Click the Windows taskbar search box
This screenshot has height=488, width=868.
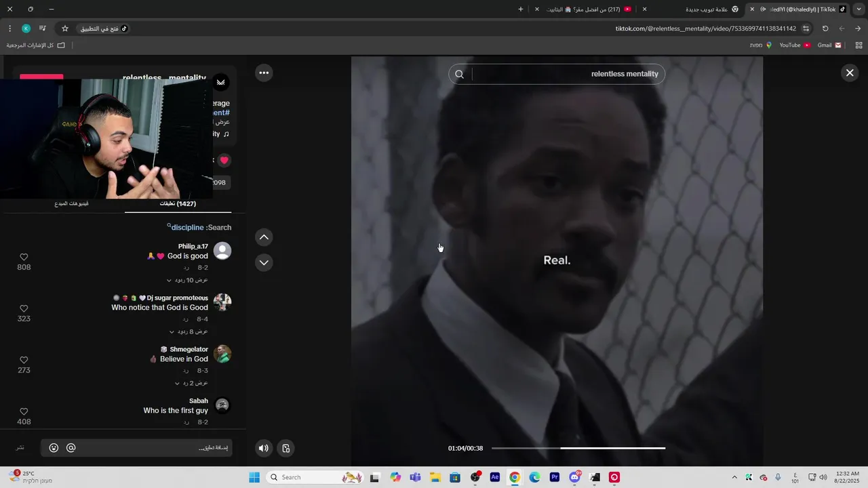(315, 477)
